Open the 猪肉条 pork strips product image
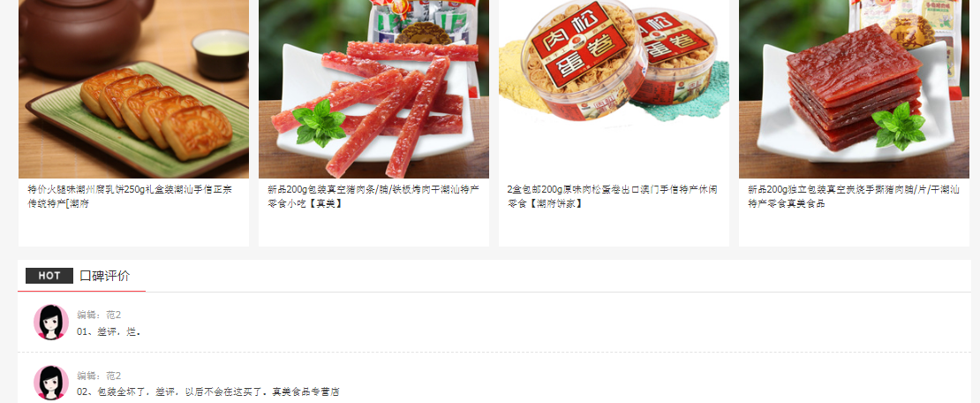Screen dimensions: 980x403 373,89
